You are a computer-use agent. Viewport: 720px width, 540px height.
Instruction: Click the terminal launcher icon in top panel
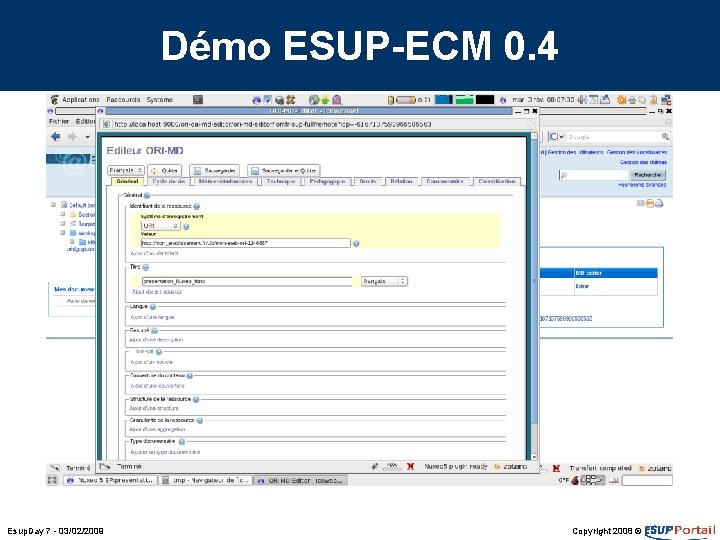click(x=198, y=100)
